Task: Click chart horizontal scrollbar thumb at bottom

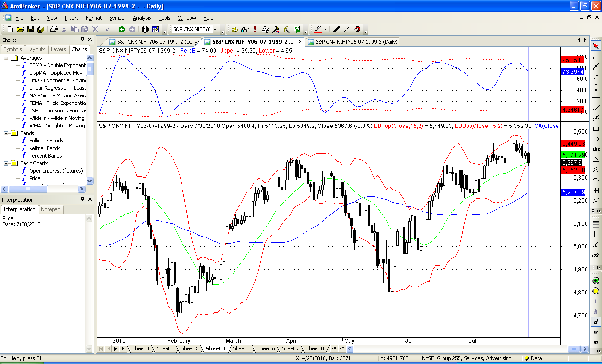Action: tap(574, 348)
